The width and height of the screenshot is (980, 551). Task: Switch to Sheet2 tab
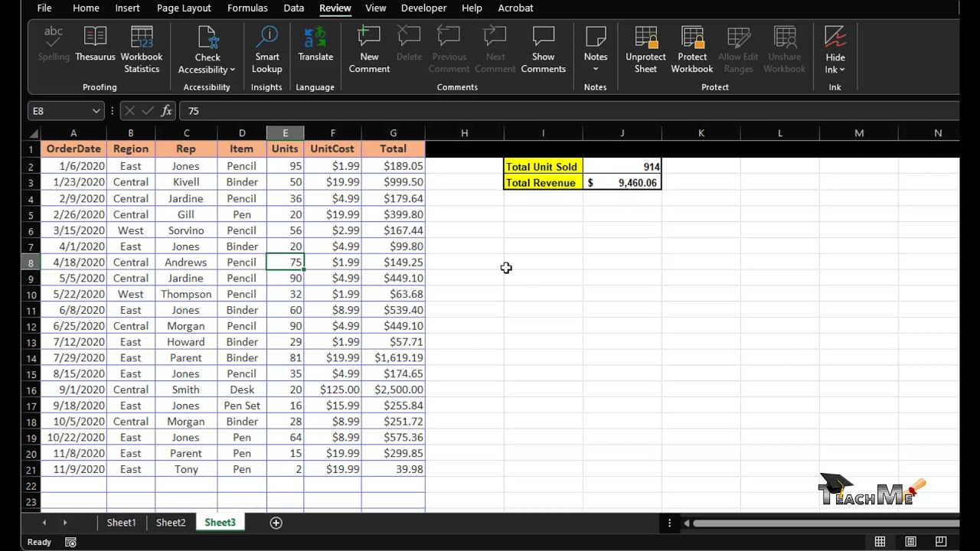pos(171,523)
